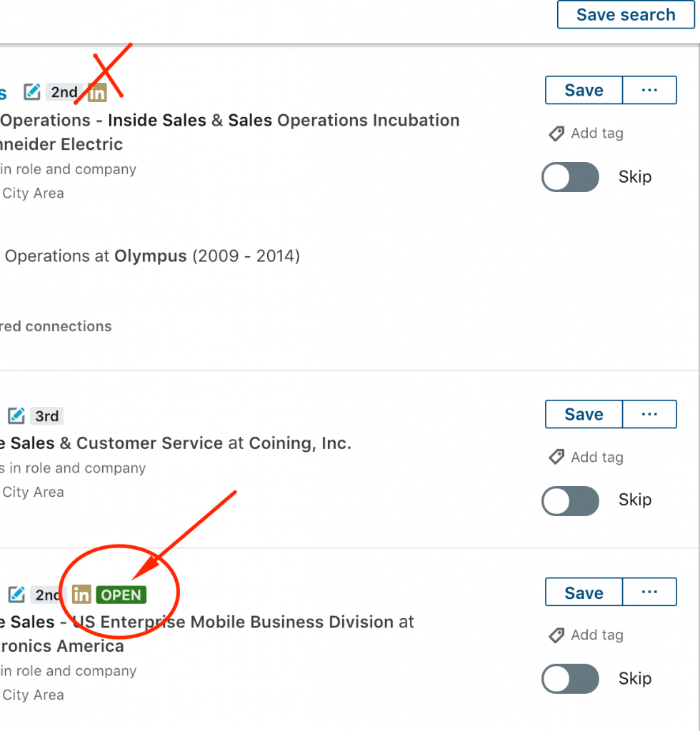Save the Coining, Inc. lead
The width and height of the screenshot is (700, 731).
pos(584,414)
